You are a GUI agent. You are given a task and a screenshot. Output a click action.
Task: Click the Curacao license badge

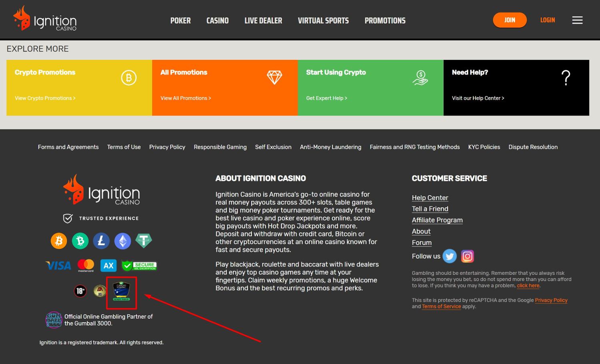click(x=121, y=291)
